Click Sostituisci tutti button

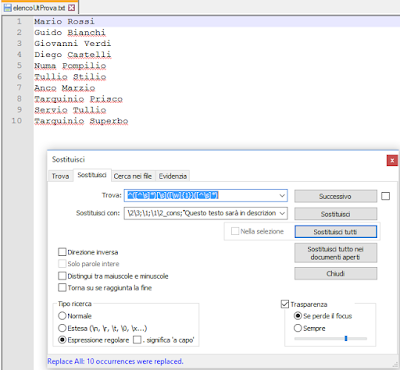(x=335, y=232)
